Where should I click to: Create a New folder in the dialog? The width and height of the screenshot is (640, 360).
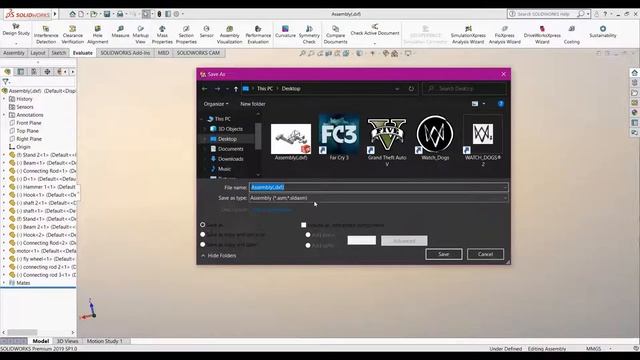click(x=253, y=104)
